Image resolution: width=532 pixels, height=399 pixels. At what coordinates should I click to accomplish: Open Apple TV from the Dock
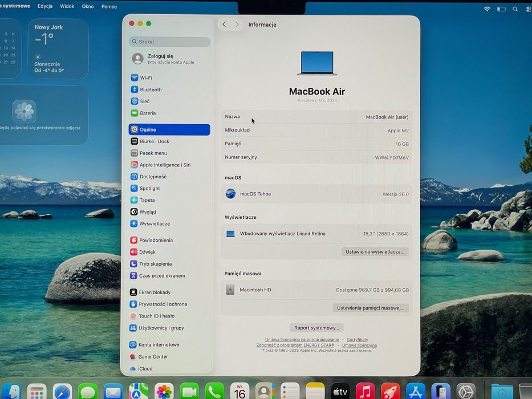click(340, 392)
